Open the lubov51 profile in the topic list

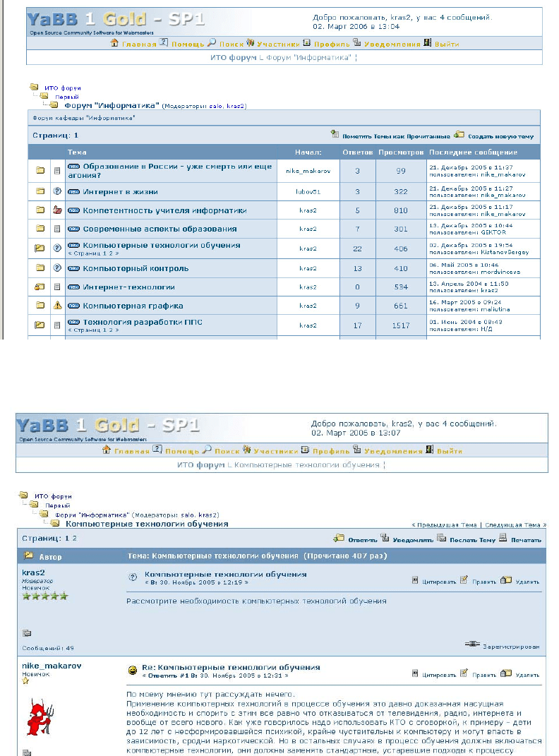click(308, 192)
